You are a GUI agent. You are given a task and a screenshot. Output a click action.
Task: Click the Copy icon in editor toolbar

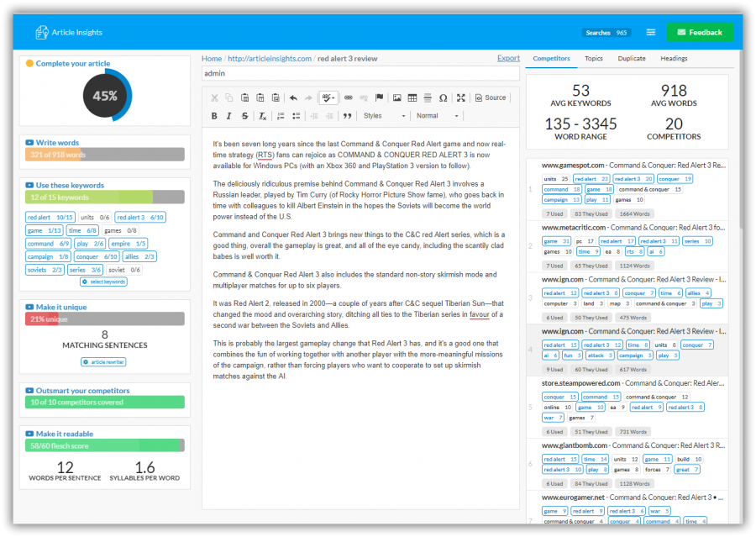click(229, 98)
